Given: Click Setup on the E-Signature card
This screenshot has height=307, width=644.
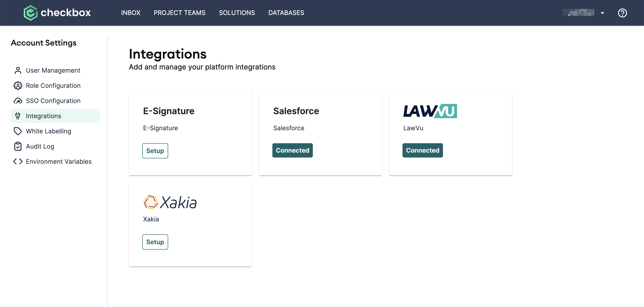Looking at the screenshot, I should point(155,151).
